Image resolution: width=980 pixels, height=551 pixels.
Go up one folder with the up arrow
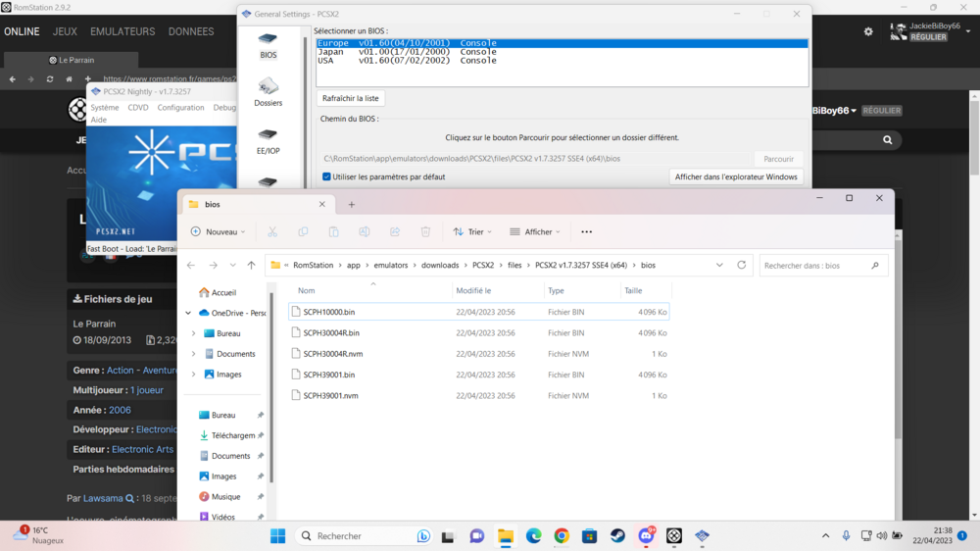point(251,265)
